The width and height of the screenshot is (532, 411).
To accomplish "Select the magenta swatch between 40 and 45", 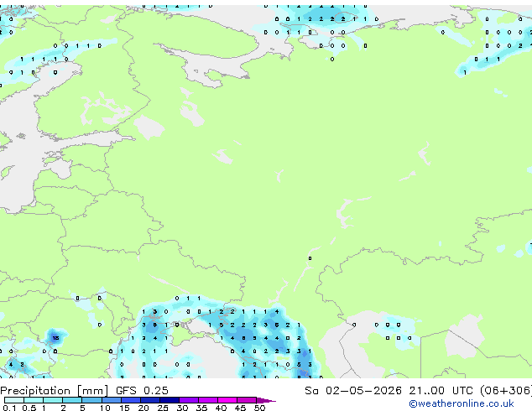I will 227,400.
